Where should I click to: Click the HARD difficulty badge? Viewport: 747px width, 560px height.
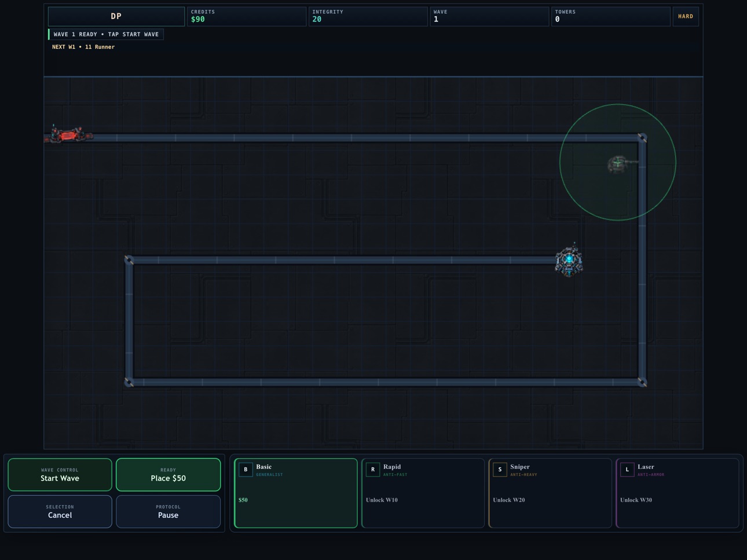pos(686,16)
